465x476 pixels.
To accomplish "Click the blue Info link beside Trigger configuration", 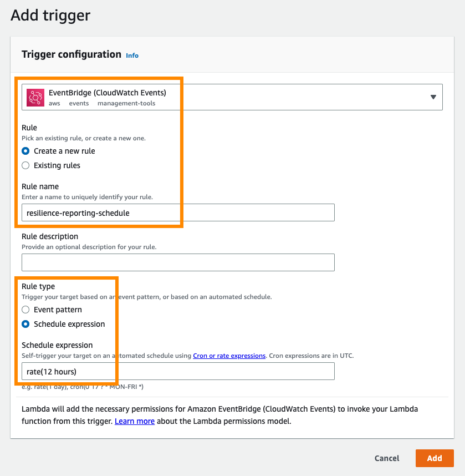I will [x=132, y=55].
